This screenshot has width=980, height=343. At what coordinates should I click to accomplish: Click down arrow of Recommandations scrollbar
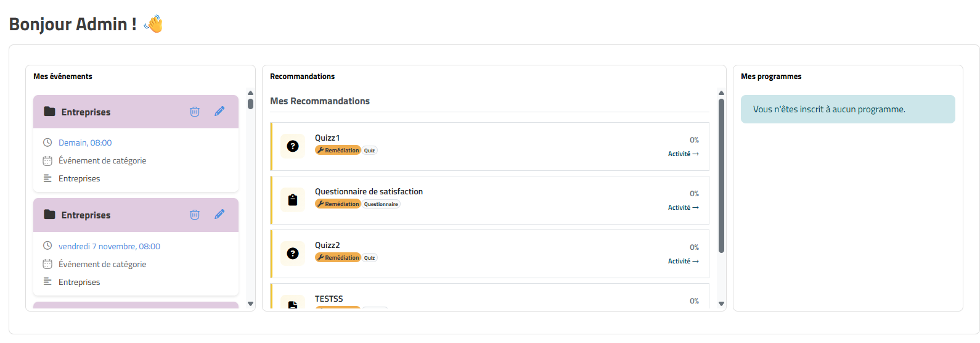pos(721,304)
